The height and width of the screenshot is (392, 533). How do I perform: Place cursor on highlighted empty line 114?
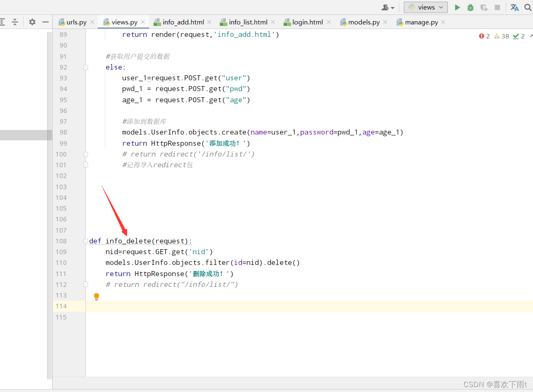[x=309, y=306]
